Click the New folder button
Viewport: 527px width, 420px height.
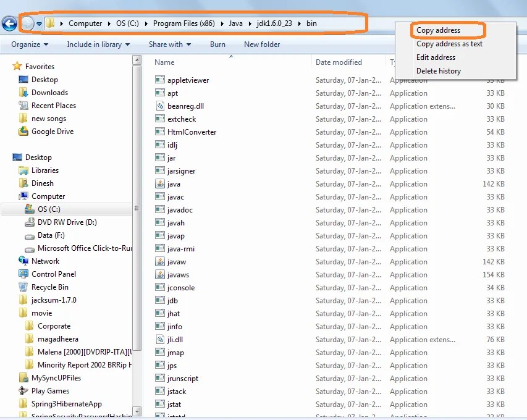262,44
